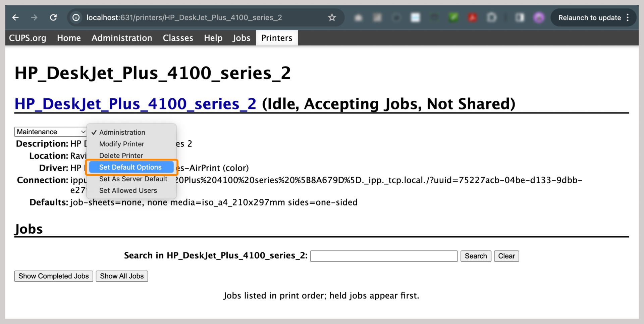Click Show Completed Jobs button
This screenshot has height=324, width=644.
point(54,276)
